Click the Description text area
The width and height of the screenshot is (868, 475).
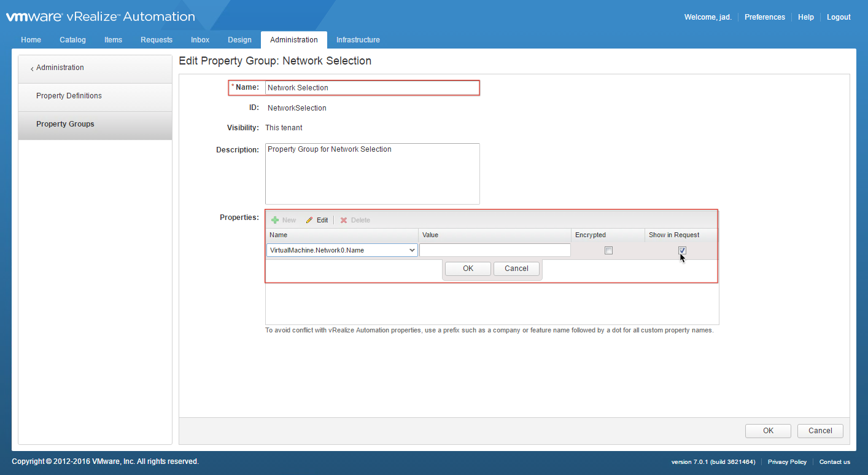click(372, 174)
